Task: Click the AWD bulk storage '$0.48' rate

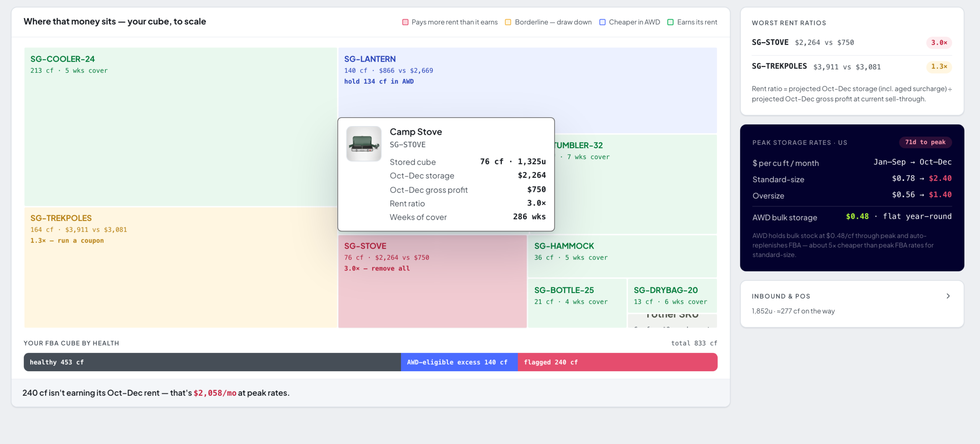Action: tap(857, 216)
